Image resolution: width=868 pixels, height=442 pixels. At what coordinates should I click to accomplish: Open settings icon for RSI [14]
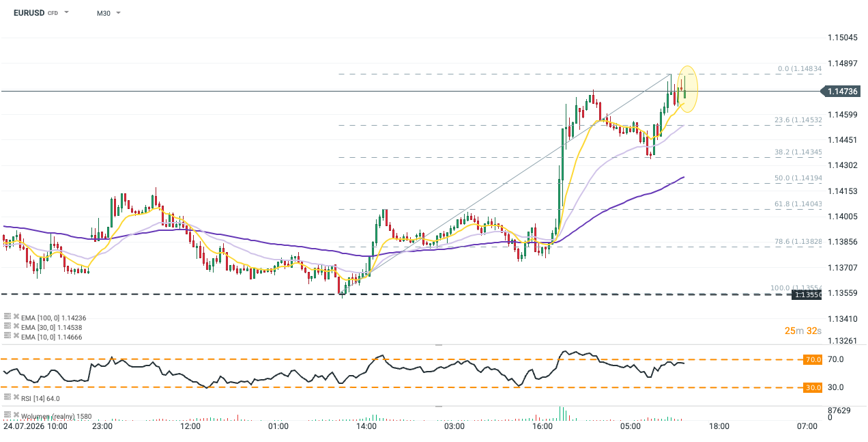click(8, 398)
